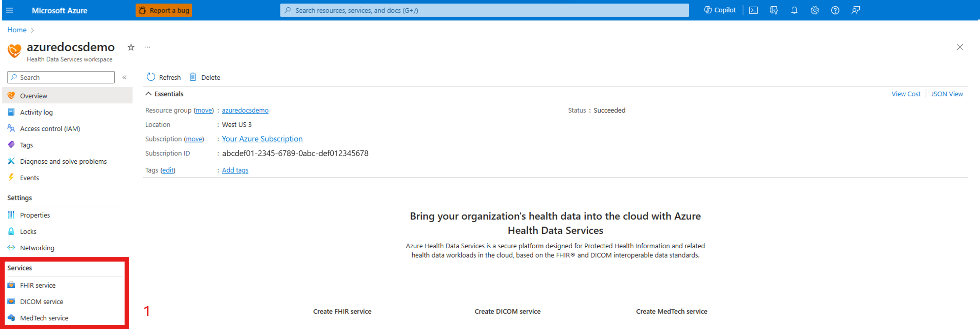Click the FHIR service icon
The width and height of the screenshot is (980, 330).
click(12, 285)
